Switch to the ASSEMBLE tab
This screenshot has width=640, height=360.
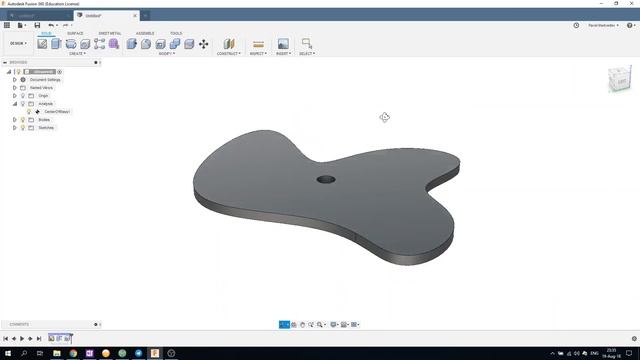click(145, 33)
